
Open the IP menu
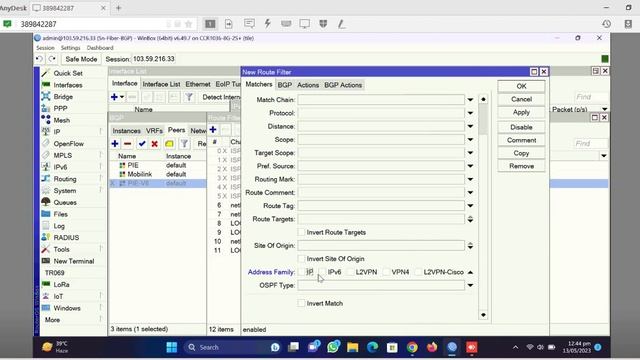pyautogui.click(x=57, y=132)
